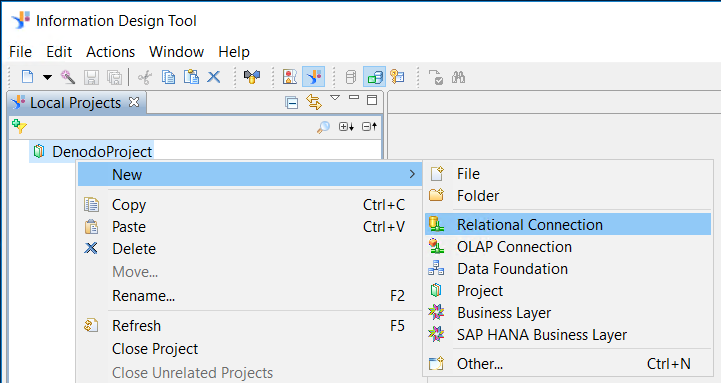Click the Refresh icon in context menu

91,326
